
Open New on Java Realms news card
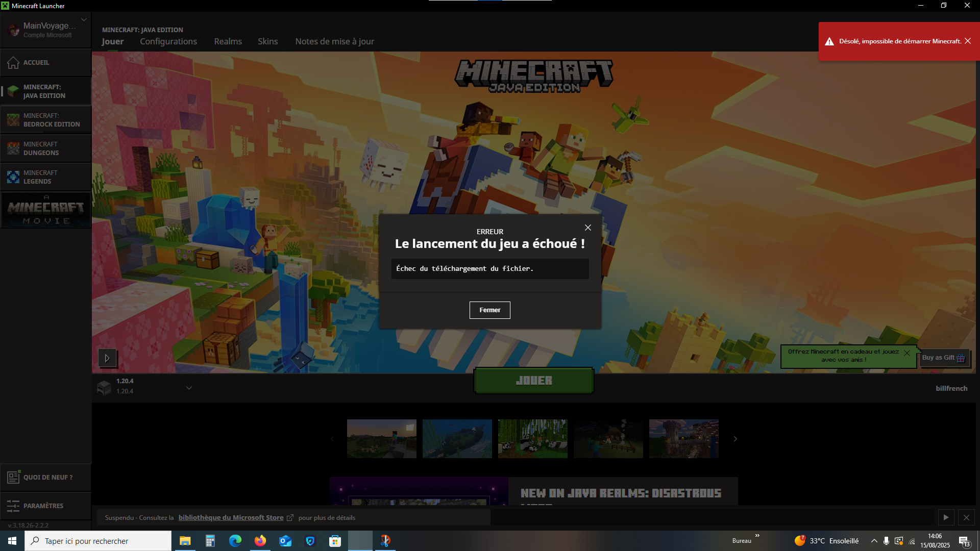tap(534, 491)
